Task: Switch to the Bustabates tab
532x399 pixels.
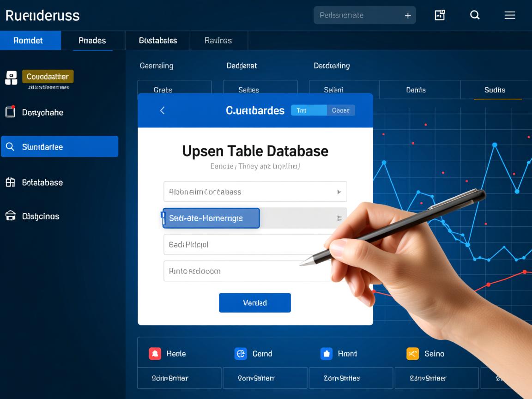Action: (158, 41)
